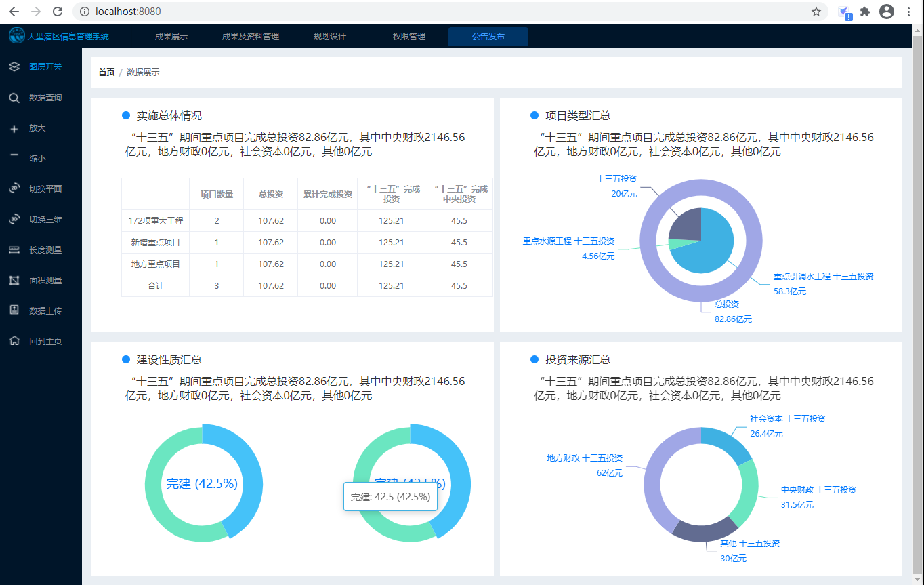Click the 回到主页 sidebar label
Viewport: 924px width, 585px height.
(x=45, y=342)
